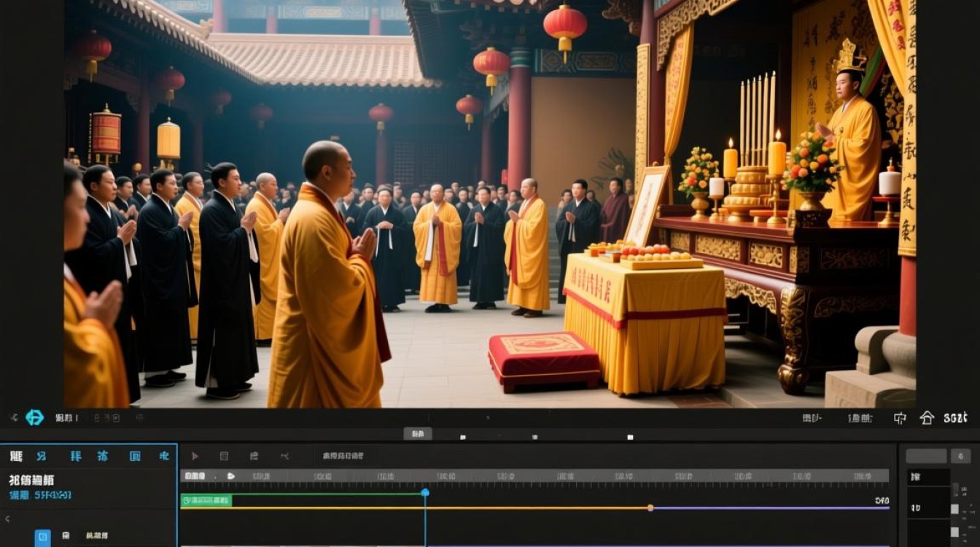The width and height of the screenshot is (980, 547).
Task: Click the gray input field in the right panel
Action: pyautogui.click(x=926, y=456)
